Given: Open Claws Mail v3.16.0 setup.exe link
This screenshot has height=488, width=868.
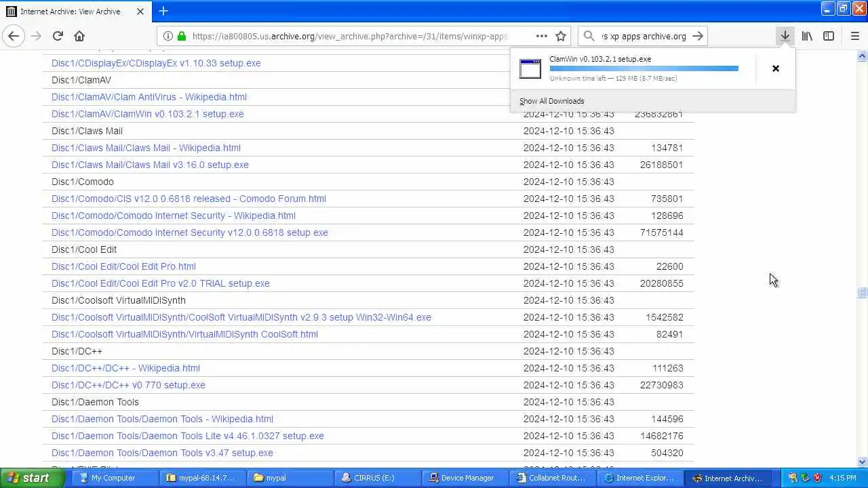Looking at the screenshot, I should click(150, 165).
